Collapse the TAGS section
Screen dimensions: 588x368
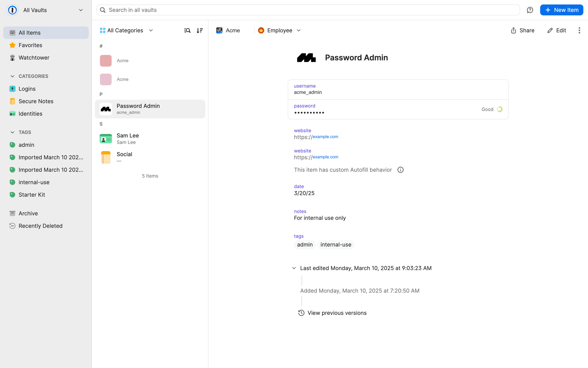pos(12,132)
